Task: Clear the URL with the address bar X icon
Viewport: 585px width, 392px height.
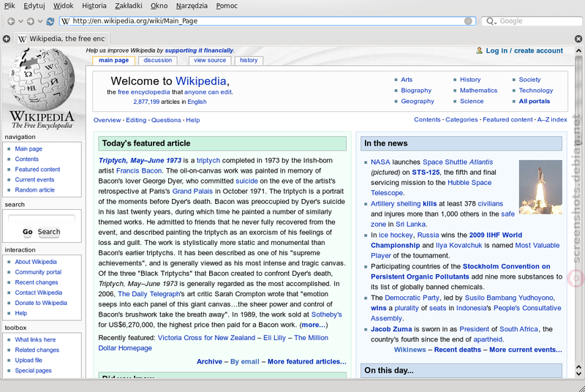Action: point(468,21)
